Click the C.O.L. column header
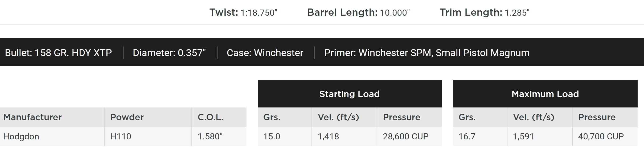 pos(210,117)
